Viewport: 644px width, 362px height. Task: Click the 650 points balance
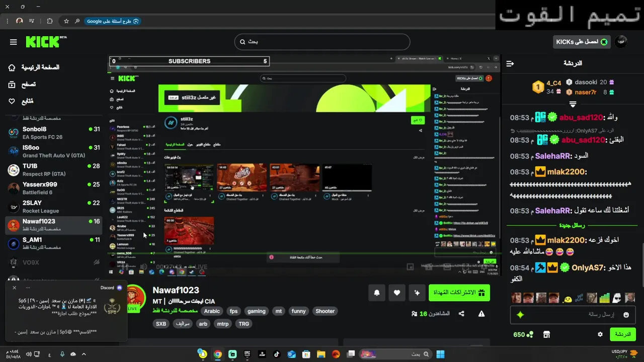coord(523,334)
